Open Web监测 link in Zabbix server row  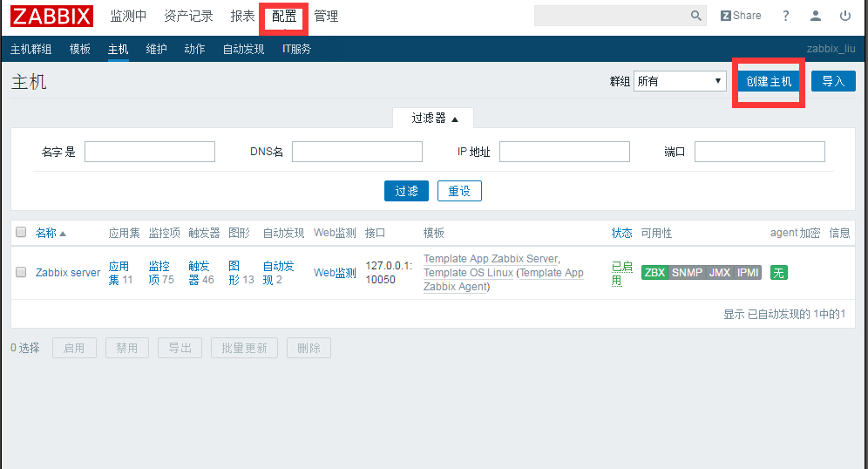click(335, 273)
